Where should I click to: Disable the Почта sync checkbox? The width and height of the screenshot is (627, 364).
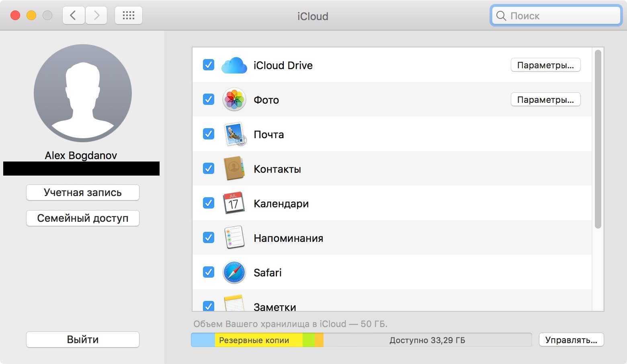click(x=208, y=134)
